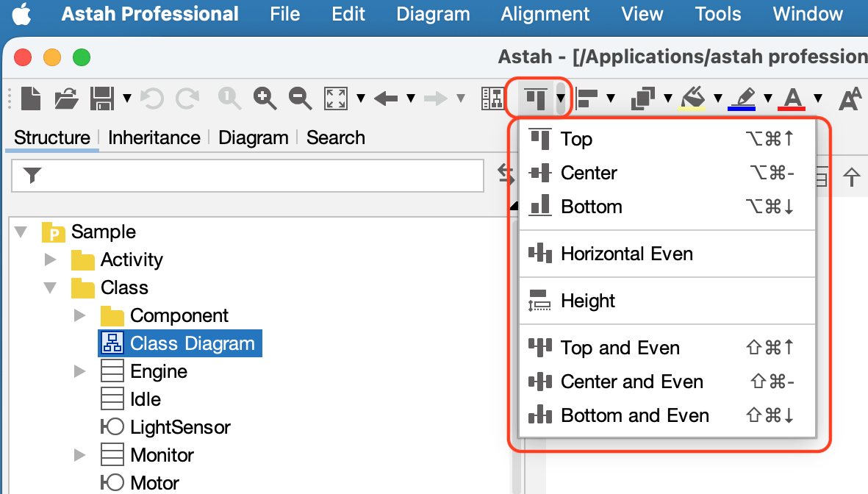
Task: Click the line color pen icon
Action: click(x=742, y=99)
